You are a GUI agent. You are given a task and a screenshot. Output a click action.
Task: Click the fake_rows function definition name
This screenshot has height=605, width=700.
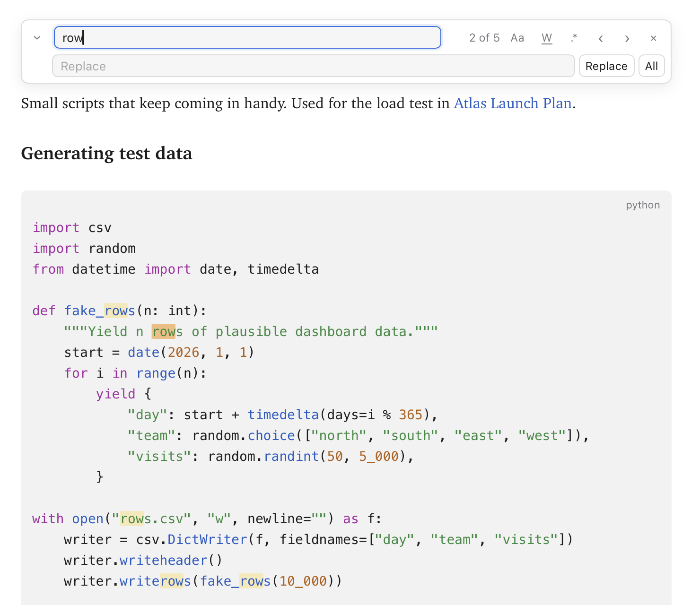pos(100,311)
